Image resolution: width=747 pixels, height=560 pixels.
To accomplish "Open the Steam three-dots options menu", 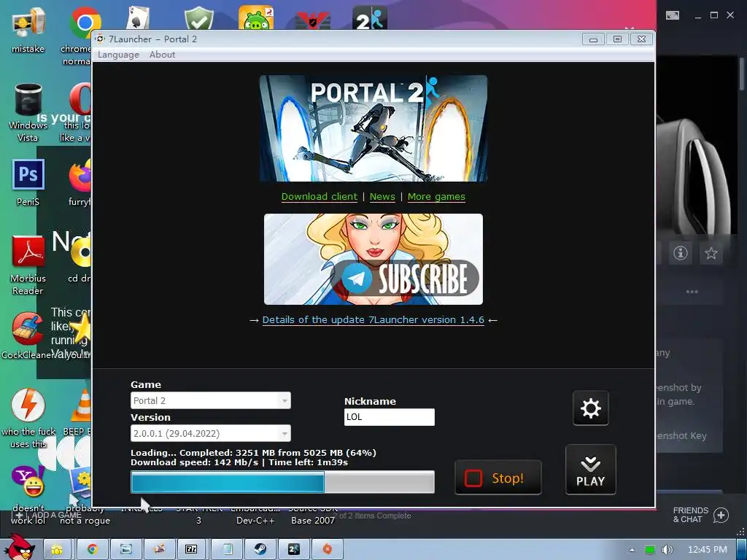I will (692, 292).
